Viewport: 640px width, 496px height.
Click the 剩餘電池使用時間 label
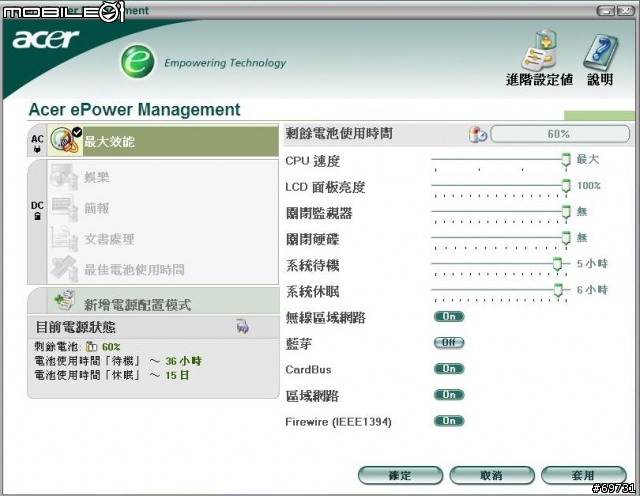coord(339,133)
